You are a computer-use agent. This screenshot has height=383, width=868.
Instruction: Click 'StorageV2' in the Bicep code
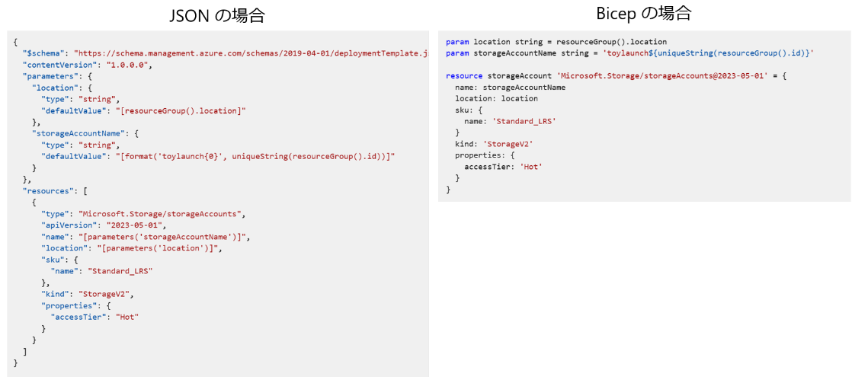[507, 144]
